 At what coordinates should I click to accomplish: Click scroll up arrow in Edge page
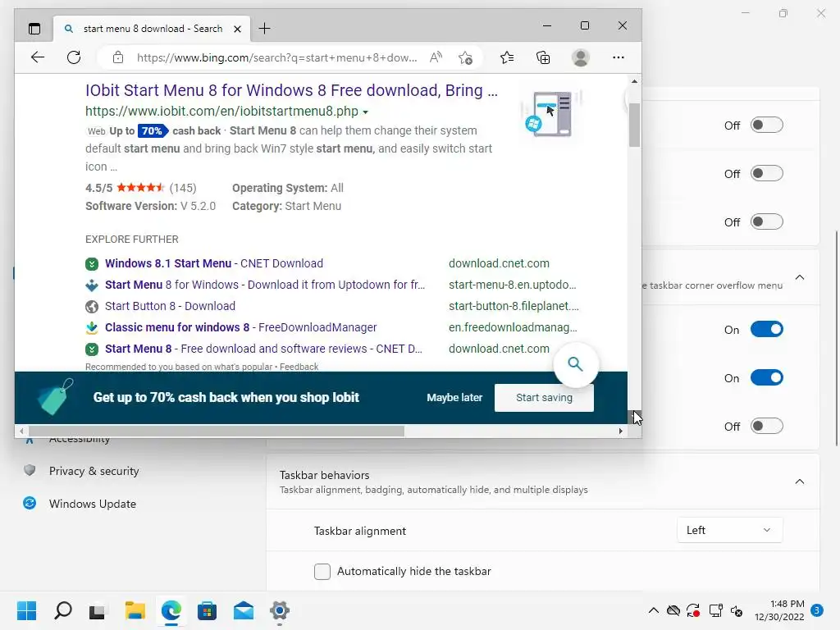tap(634, 81)
